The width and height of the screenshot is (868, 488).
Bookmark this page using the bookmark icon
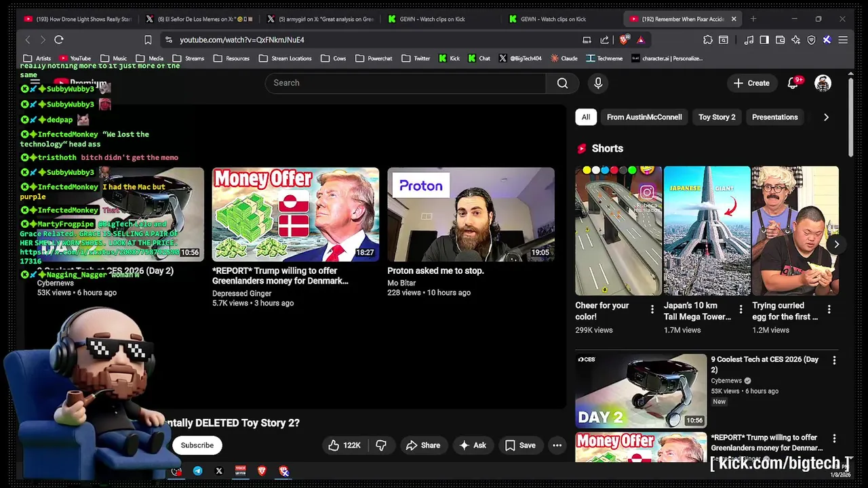coord(148,40)
